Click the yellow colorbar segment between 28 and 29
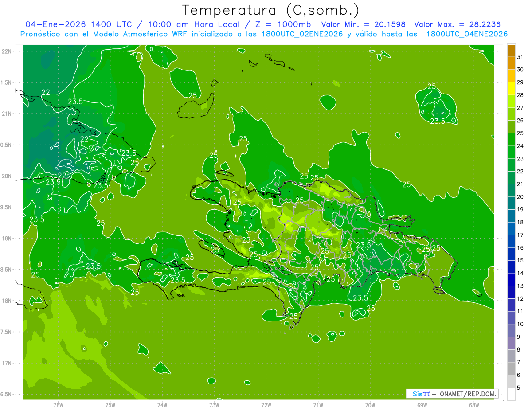The height and width of the screenshot is (411, 532). click(511, 89)
